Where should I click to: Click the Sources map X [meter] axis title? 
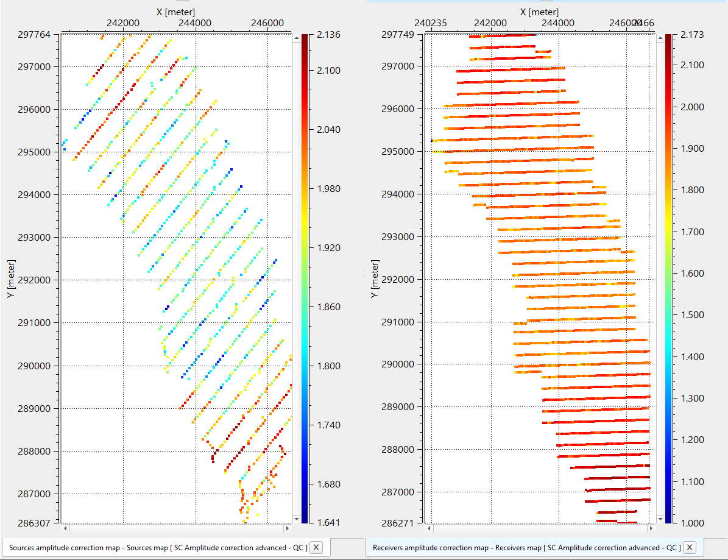(175, 12)
